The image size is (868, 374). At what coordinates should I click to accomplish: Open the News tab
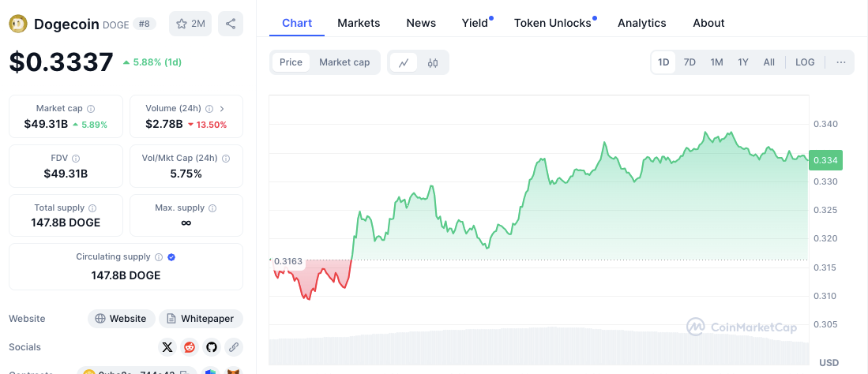(x=421, y=23)
